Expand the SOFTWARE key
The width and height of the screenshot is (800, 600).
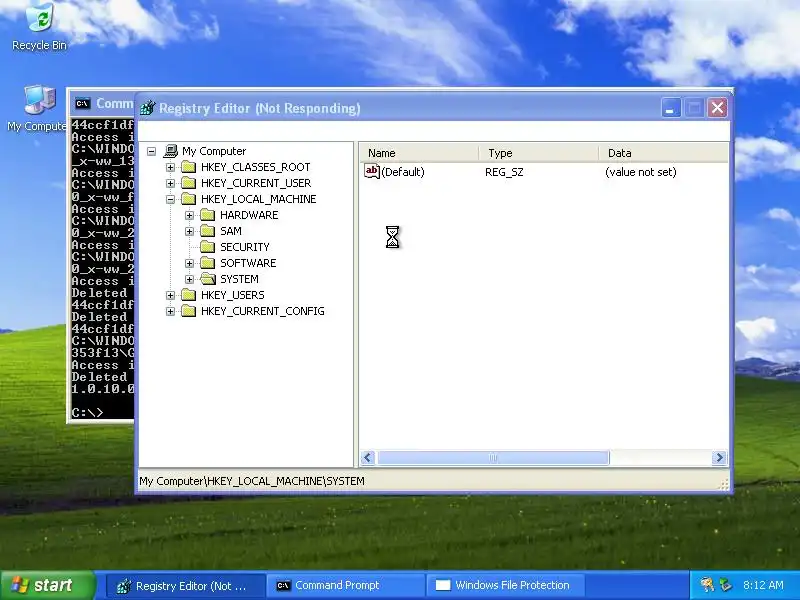[x=189, y=263]
